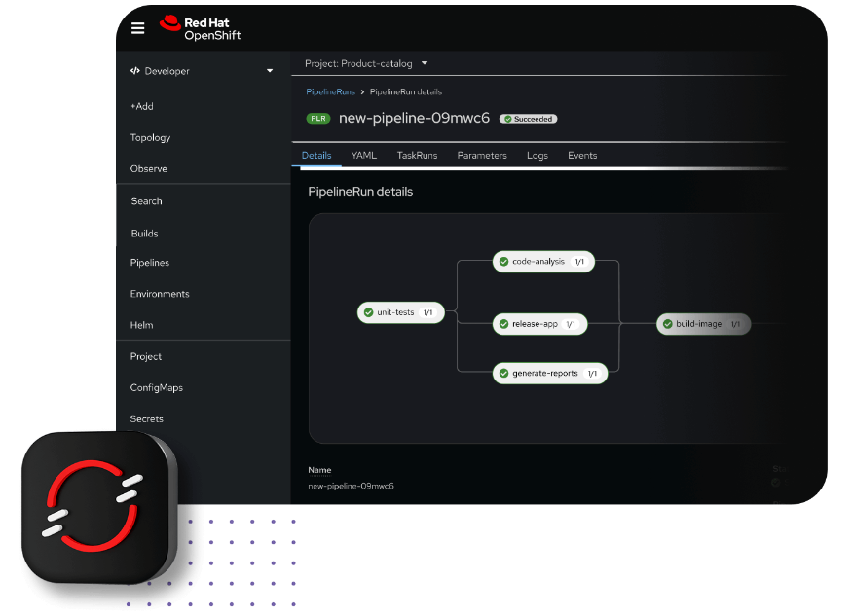Image resolution: width=852 pixels, height=616 pixels.
Task: Click the Name field label
Action: (x=319, y=470)
